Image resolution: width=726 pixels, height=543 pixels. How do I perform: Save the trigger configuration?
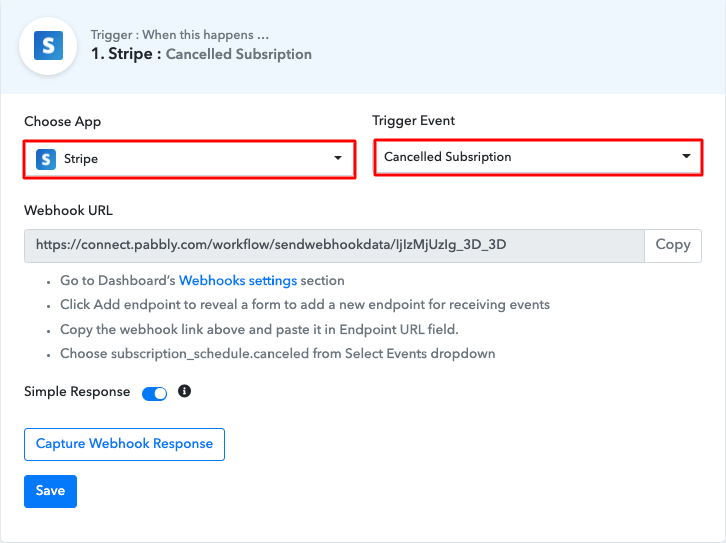click(x=50, y=491)
